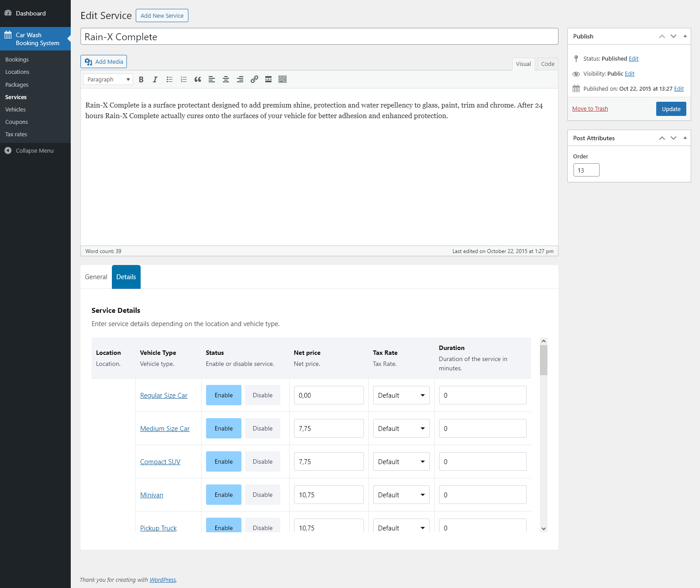Insert a numbered list
Screen dimensions: 700x588
click(x=184, y=80)
